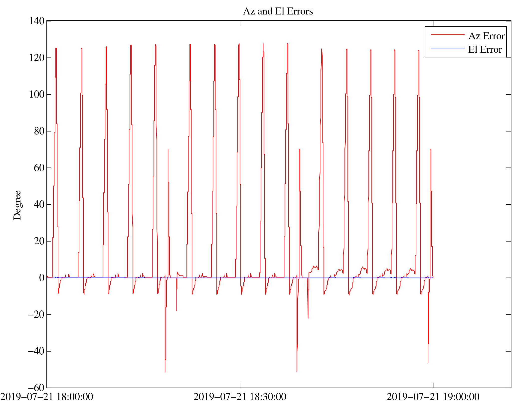Click the 140 y-axis tick label

point(36,21)
